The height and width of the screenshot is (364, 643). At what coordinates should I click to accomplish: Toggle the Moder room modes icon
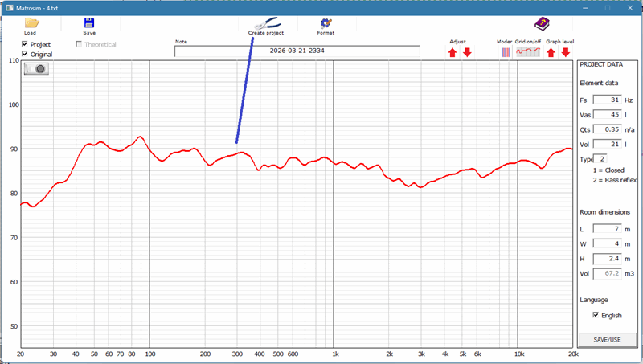[x=506, y=52]
